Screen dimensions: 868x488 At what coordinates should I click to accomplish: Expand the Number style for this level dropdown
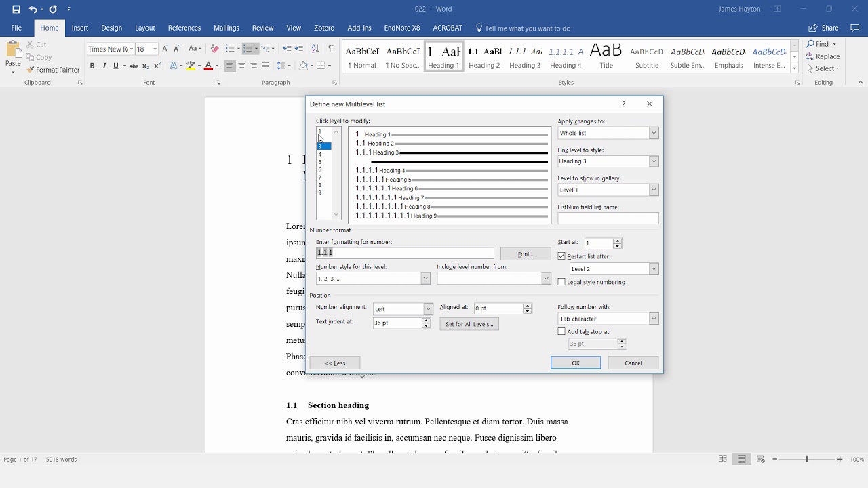425,278
